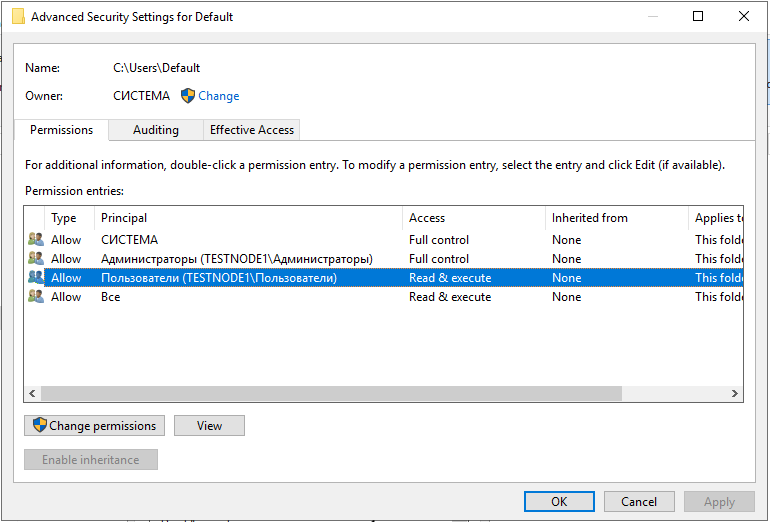Click Read & execute in the Пользователи row
The image size is (770, 522).
pos(450,277)
